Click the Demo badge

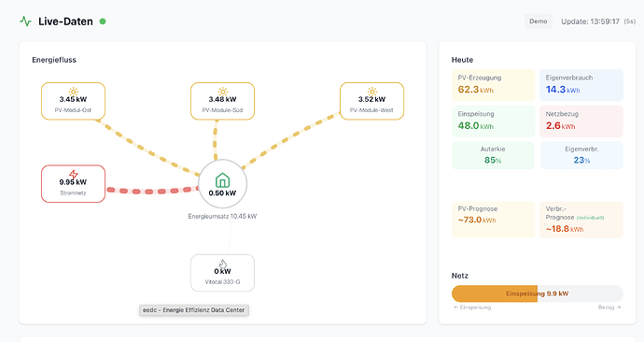pyautogui.click(x=538, y=21)
